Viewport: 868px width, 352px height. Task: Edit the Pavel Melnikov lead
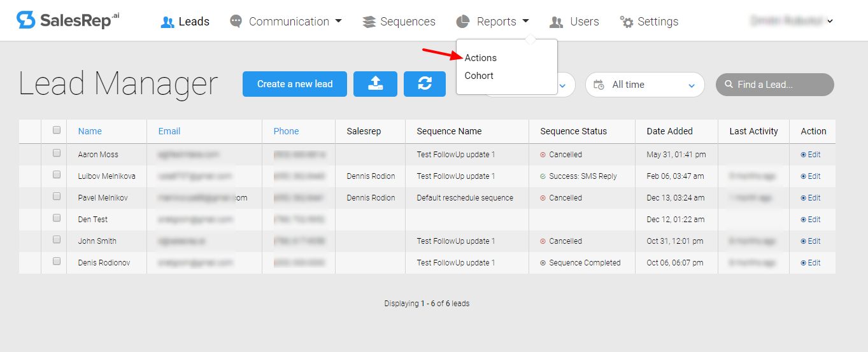point(811,198)
